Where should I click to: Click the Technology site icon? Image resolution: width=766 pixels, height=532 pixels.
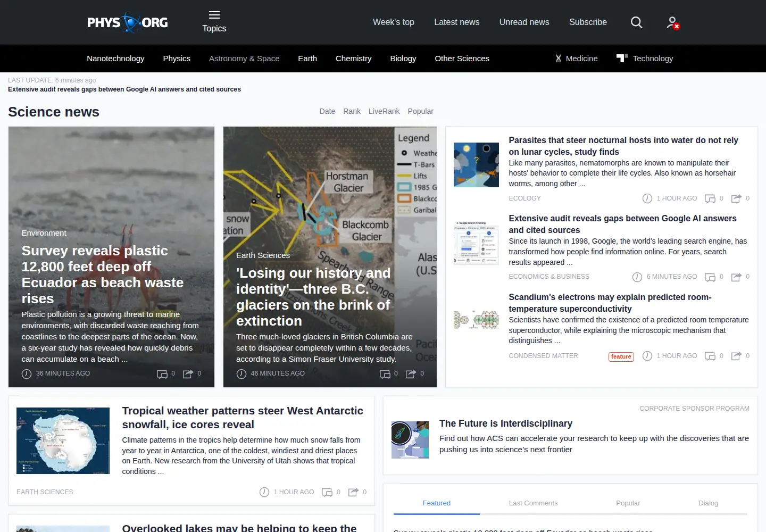point(622,58)
